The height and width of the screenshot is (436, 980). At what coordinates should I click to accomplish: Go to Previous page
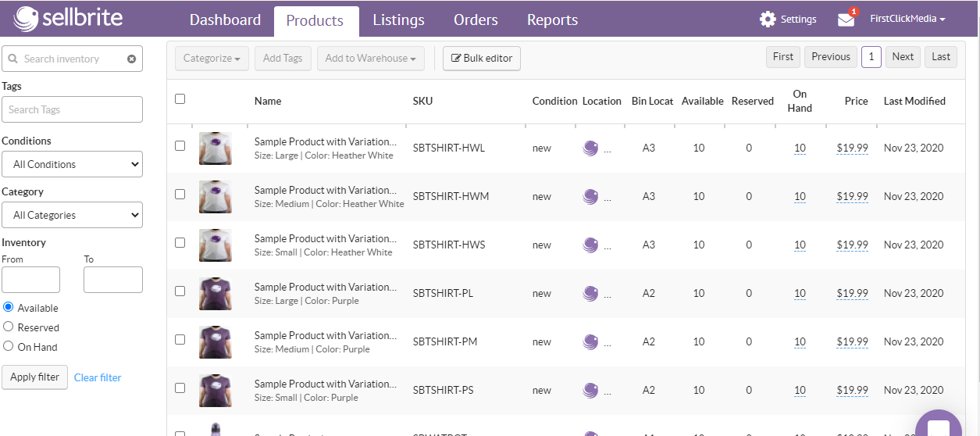(831, 57)
